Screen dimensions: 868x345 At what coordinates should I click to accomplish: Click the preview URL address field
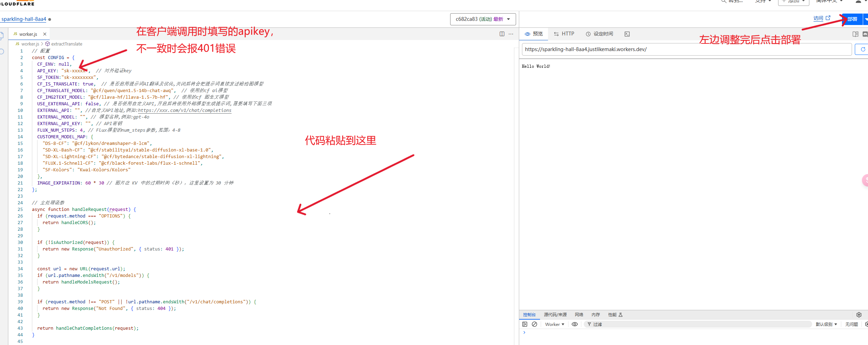click(x=686, y=49)
